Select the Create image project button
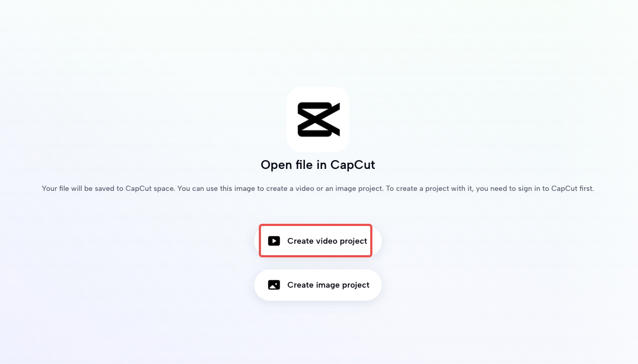The image size is (638, 364). pyautogui.click(x=318, y=285)
